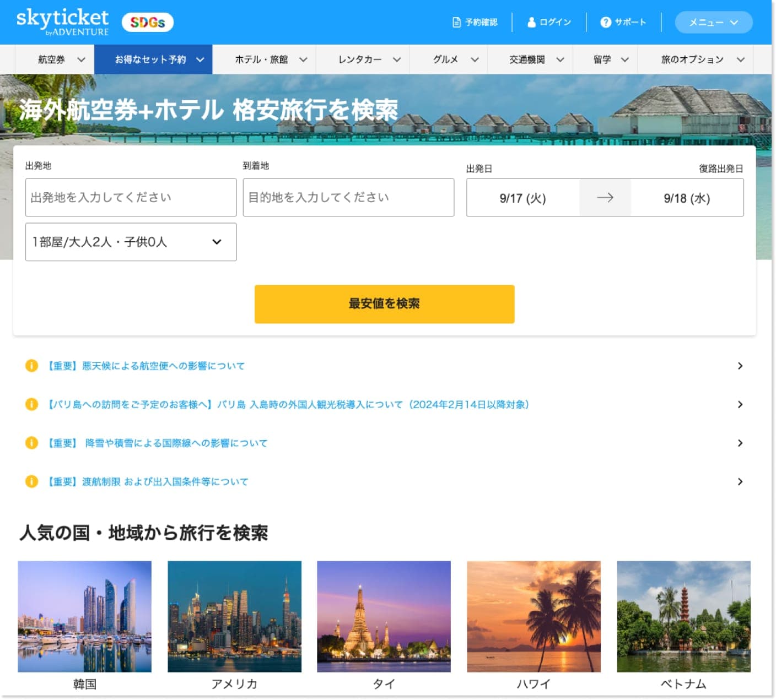Expand the 降雪や積雪 notice via its chevron
Screen dimensions: 776x700
click(x=740, y=443)
